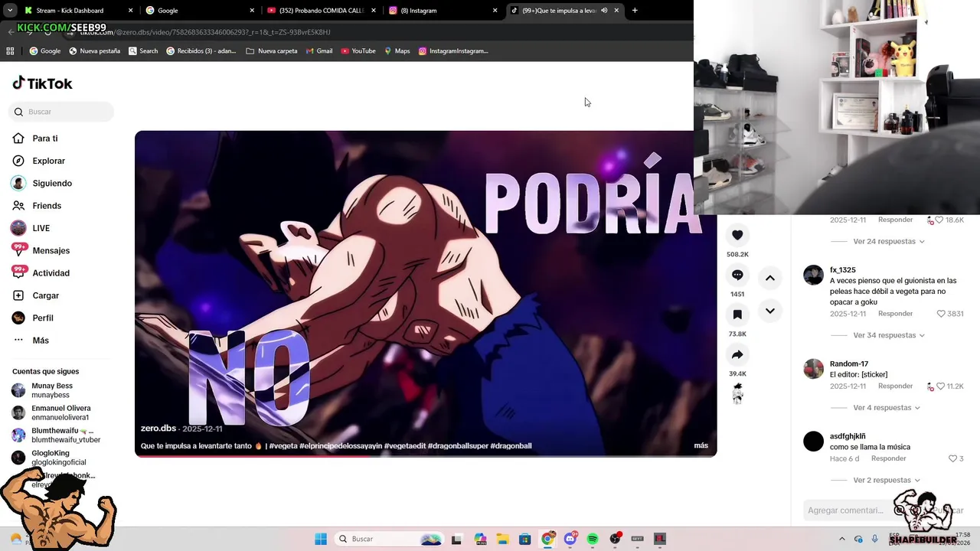Like fx_1325's comment
The height and width of the screenshot is (551, 980).
click(x=942, y=314)
